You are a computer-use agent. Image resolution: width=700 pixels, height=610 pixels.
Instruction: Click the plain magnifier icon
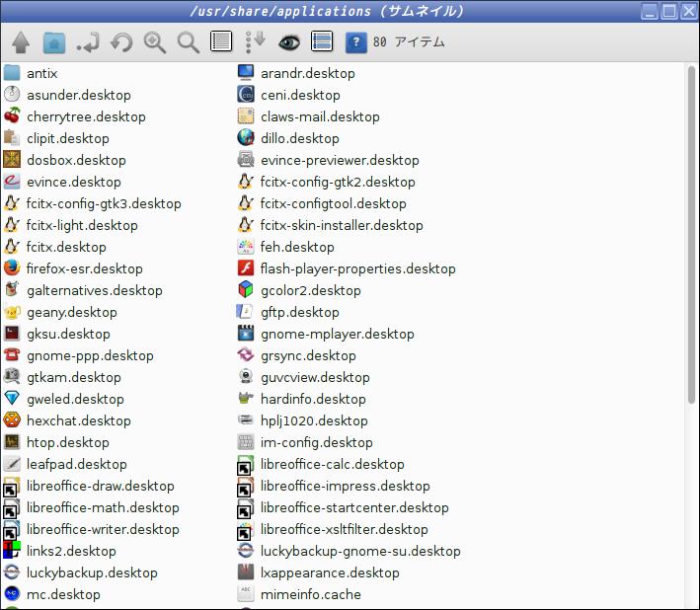pos(189,42)
